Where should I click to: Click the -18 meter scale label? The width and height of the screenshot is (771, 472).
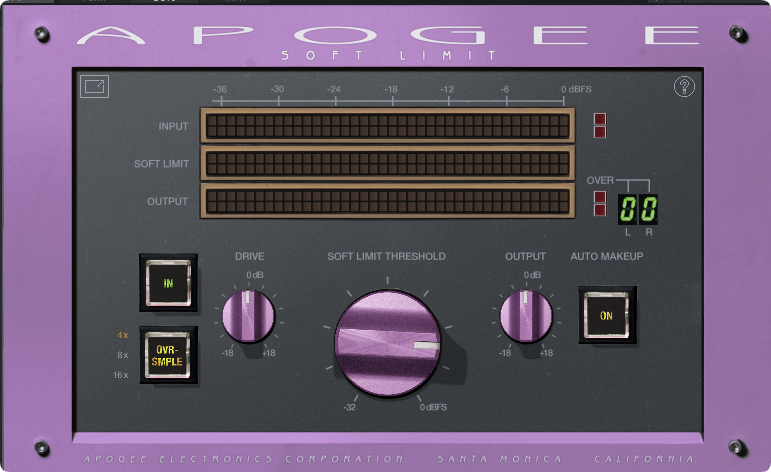391,89
